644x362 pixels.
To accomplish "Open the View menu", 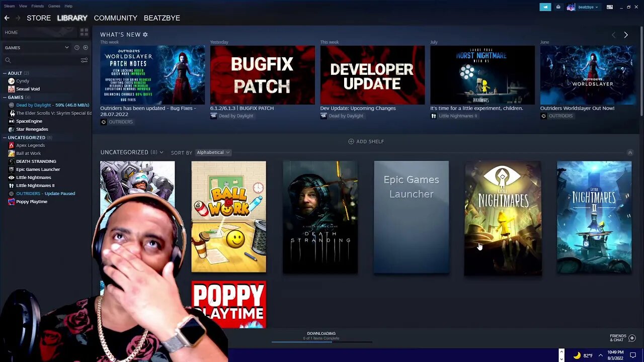I will [x=23, y=6].
